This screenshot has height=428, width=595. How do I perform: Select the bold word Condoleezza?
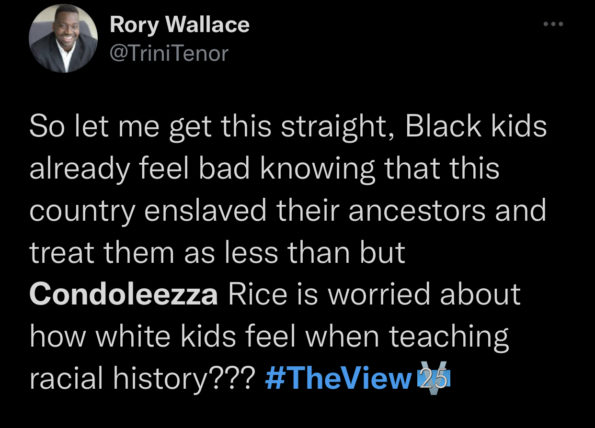[124, 294]
